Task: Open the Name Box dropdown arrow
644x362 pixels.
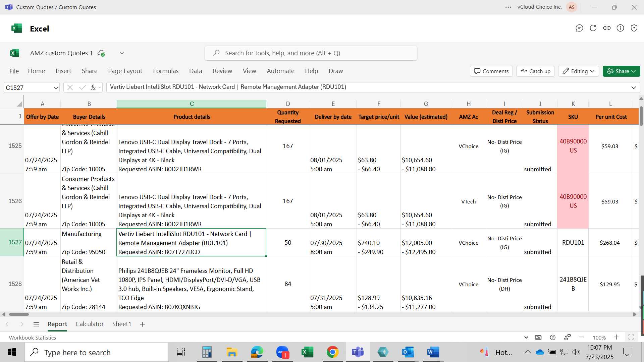Action: (x=56, y=88)
